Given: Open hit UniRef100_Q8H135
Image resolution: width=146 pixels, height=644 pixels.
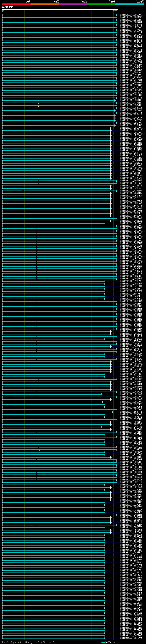Looking at the screenshot, I should click(x=131, y=17).
